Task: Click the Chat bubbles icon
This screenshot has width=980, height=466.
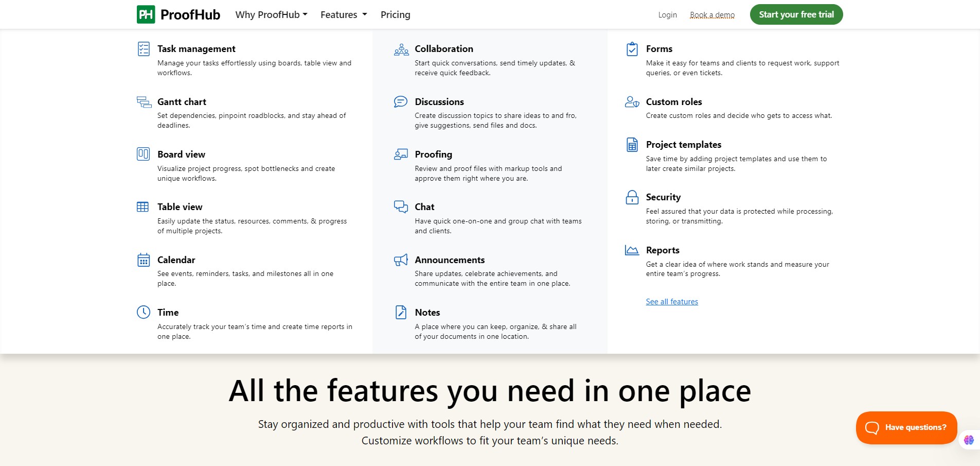Action: 401,206
